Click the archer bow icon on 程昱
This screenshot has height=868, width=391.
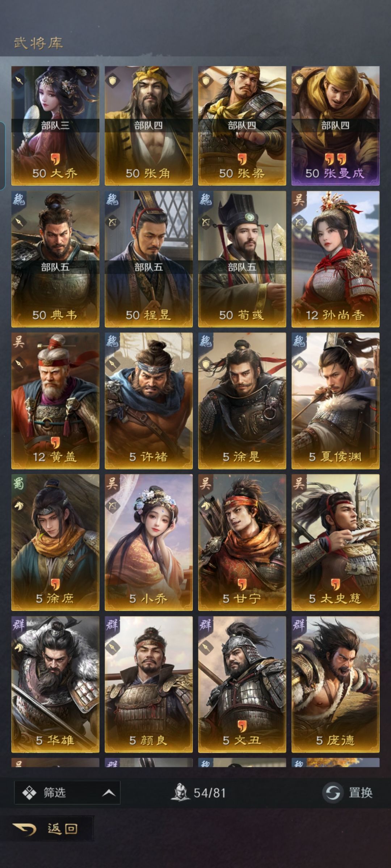pos(112,222)
